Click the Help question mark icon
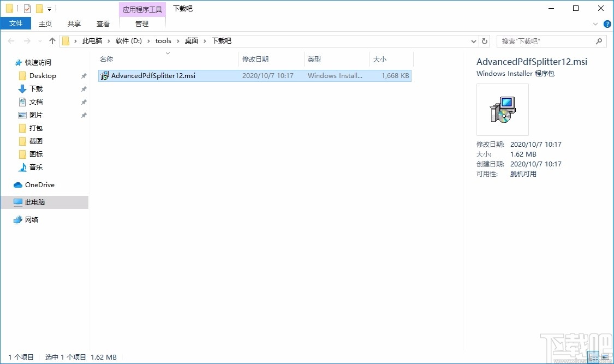Viewport: 614px width, 364px height. coord(607,23)
